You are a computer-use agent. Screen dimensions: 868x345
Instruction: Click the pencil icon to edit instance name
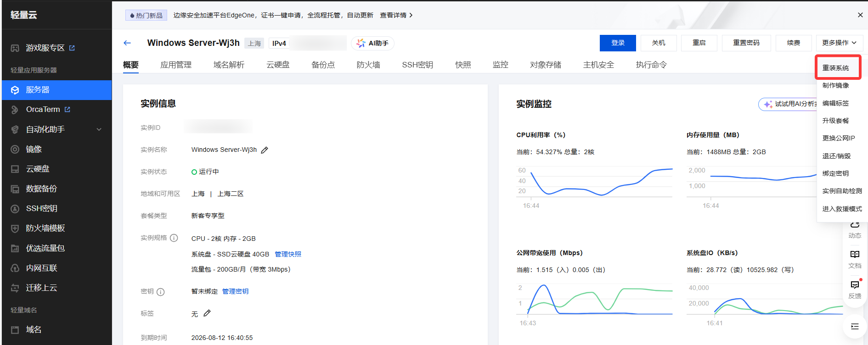pos(265,150)
